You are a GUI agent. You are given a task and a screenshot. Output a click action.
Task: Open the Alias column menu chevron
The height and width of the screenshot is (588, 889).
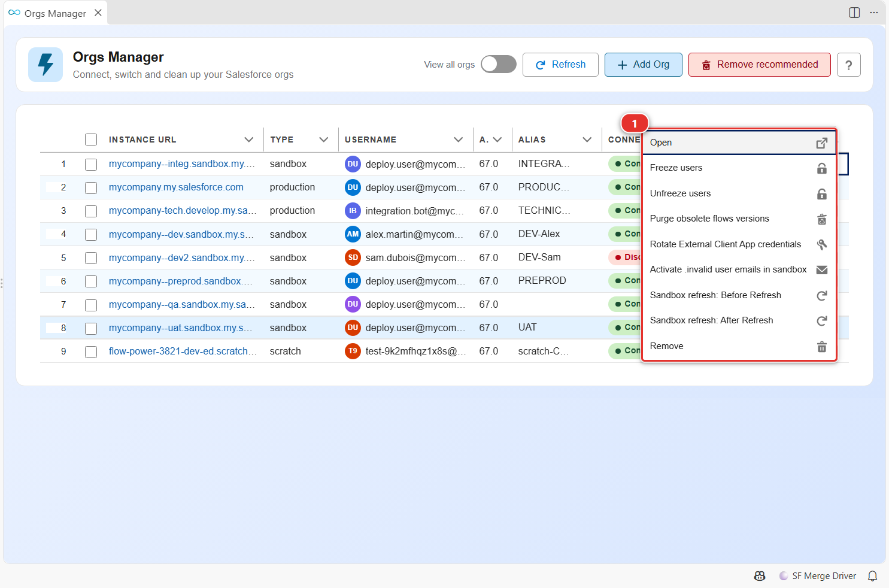pos(587,140)
